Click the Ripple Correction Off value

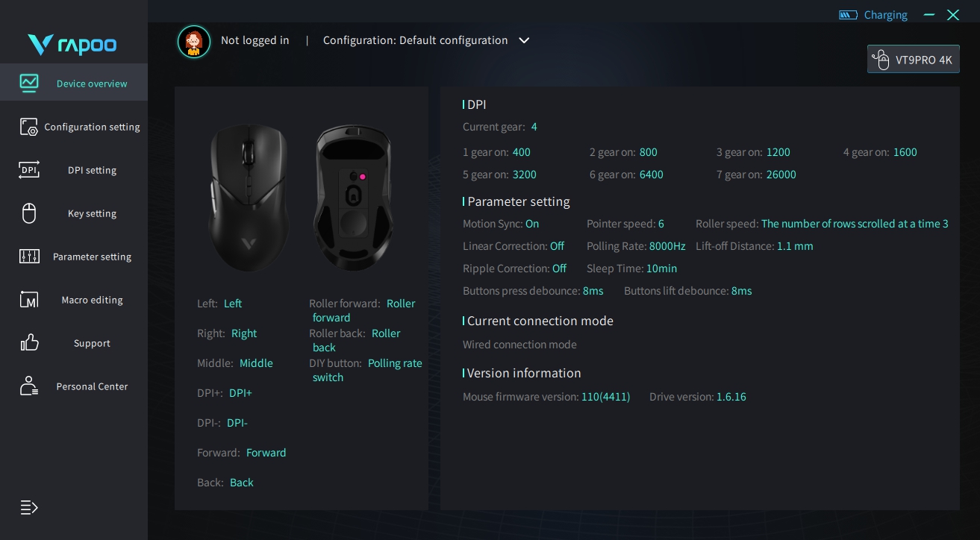(x=559, y=269)
